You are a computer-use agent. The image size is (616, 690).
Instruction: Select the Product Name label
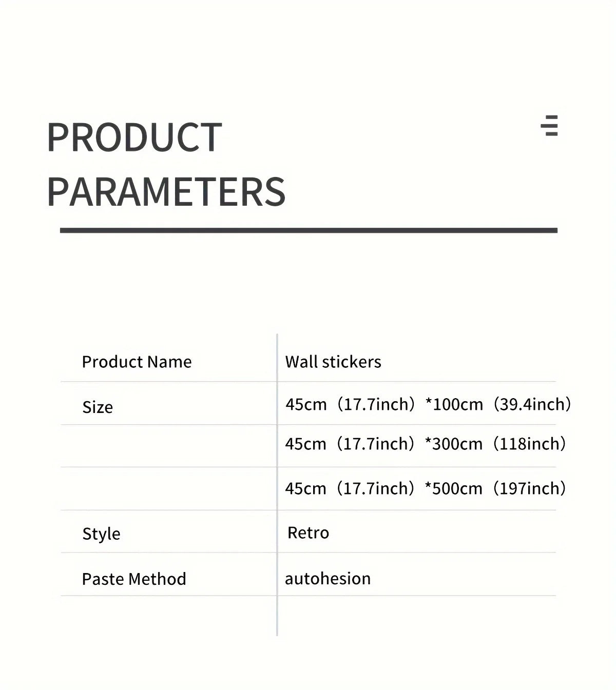click(137, 362)
